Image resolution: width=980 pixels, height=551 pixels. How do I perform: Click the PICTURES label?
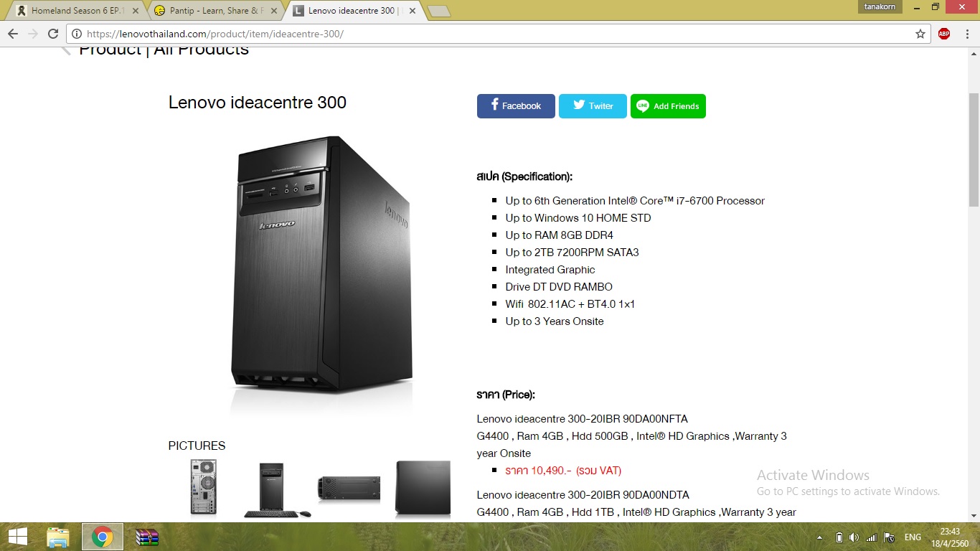[197, 446]
